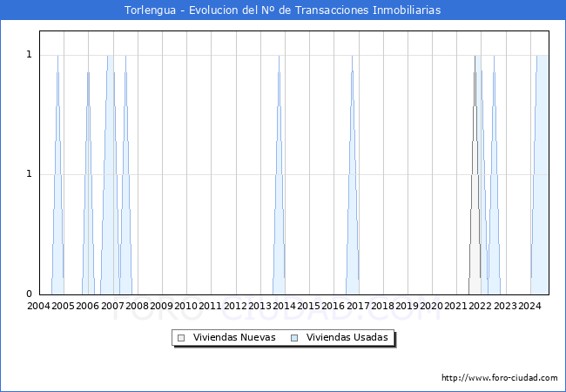Click the wide blue area in 2024

(541, 175)
